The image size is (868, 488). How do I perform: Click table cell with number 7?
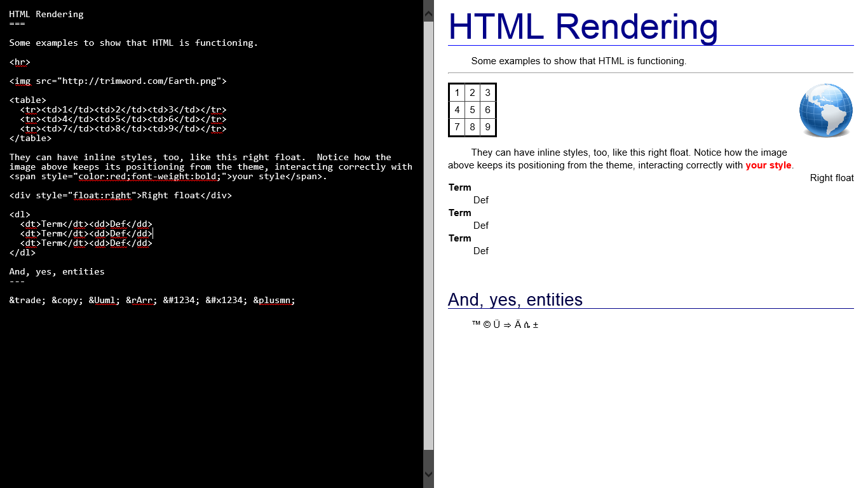pos(457,127)
